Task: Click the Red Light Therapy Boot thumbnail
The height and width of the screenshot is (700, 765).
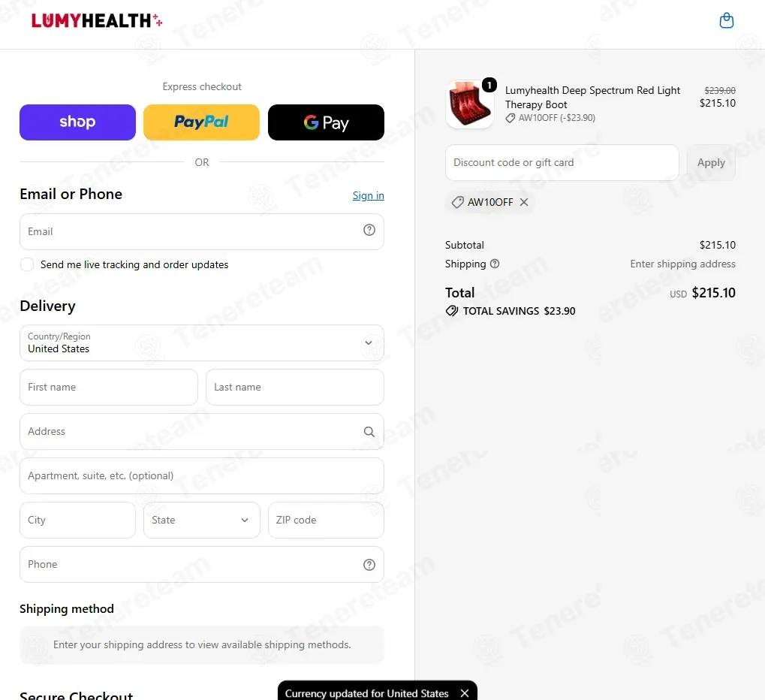Action: pyautogui.click(x=469, y=105)
